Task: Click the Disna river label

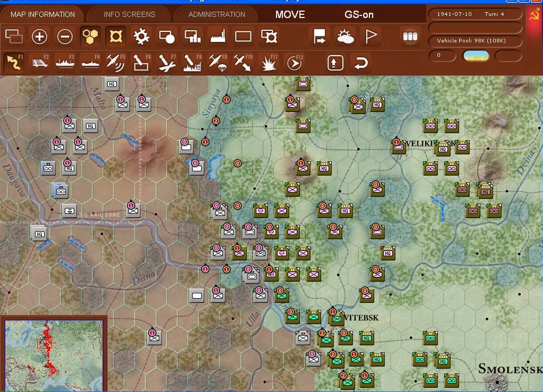Action: click(x=144, y=277)
